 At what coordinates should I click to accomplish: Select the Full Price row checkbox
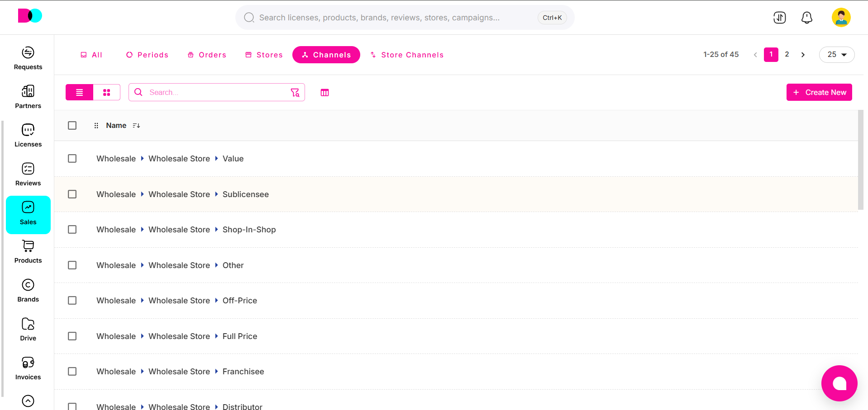point(72,336)
